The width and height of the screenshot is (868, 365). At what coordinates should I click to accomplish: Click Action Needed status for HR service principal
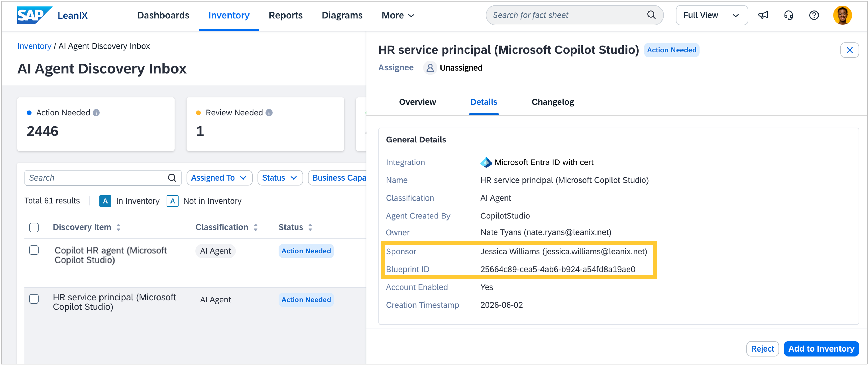coord(306,300)
